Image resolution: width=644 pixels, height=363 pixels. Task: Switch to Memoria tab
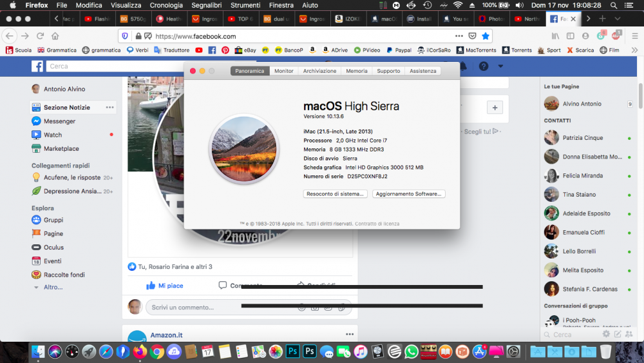click(357, 71)
